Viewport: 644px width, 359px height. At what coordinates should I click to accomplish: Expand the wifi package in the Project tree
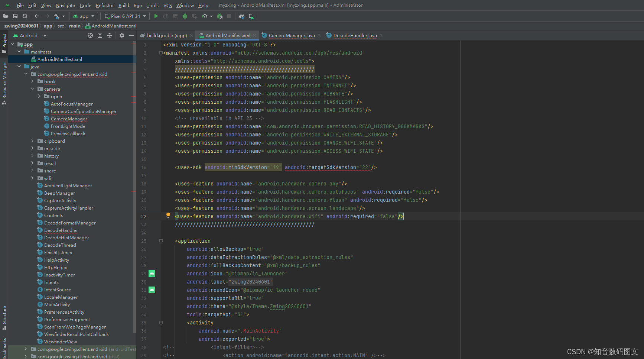pyautogui.click(x=33, y=178)
